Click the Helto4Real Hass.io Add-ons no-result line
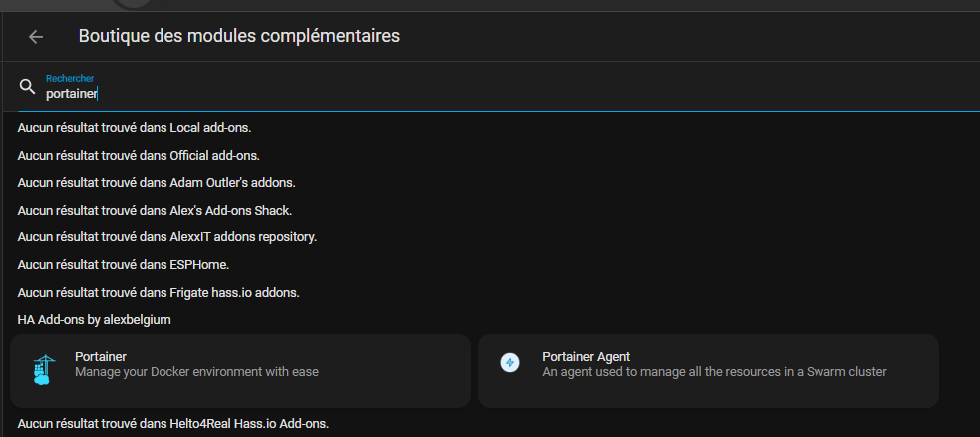This screenshot has width=980, height=437. (173, 423)
